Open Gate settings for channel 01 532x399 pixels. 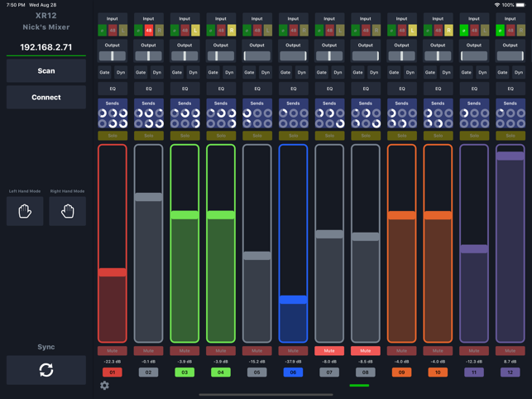[x=104, y=72]
